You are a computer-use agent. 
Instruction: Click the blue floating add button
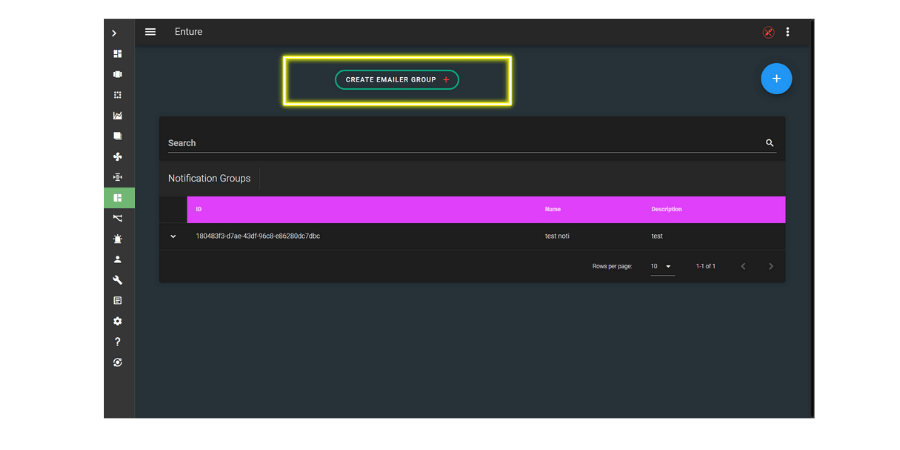776,79
